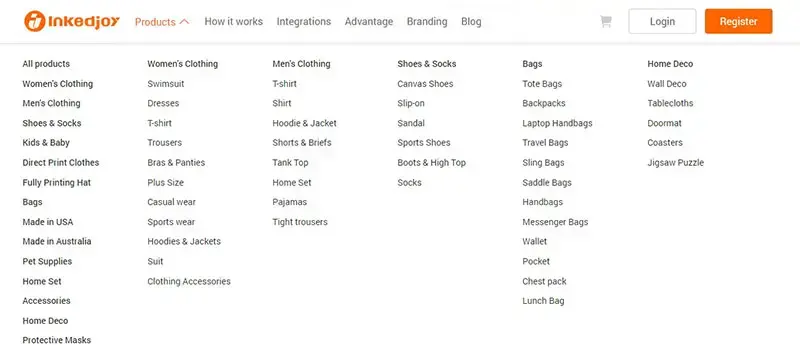Click the orange Register button

[x=738, y=21]
